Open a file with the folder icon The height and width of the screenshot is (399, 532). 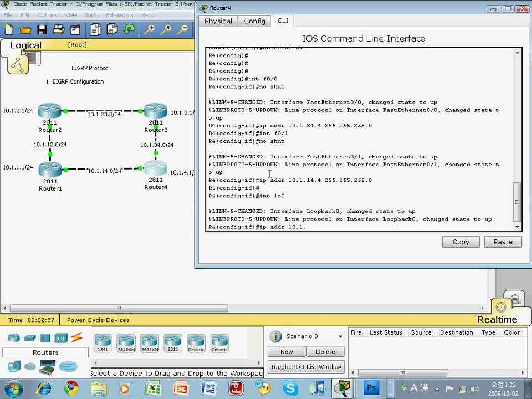pos(25,30)
